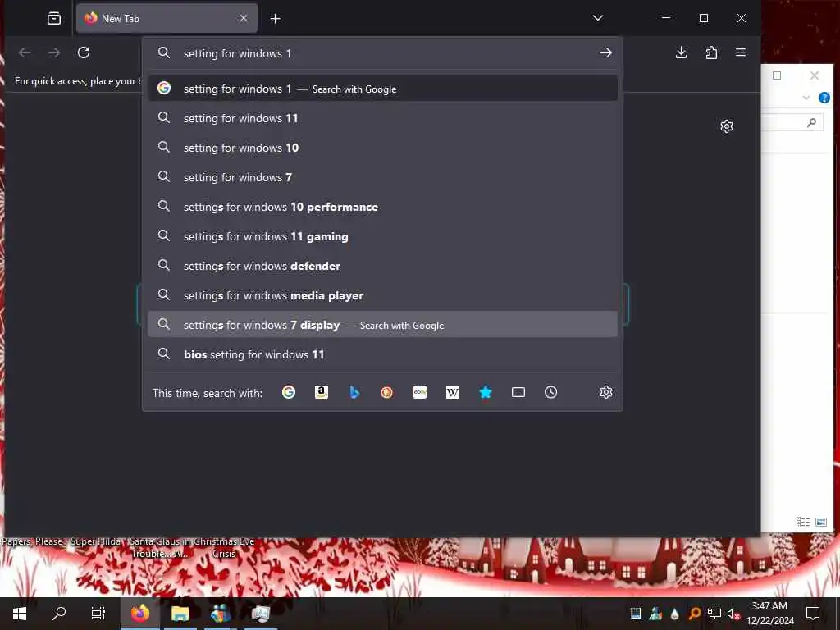This screenshot has width=840, height=630.
Task: Open File Explorer from the taskbar
Action: click(x=180, y=614)
